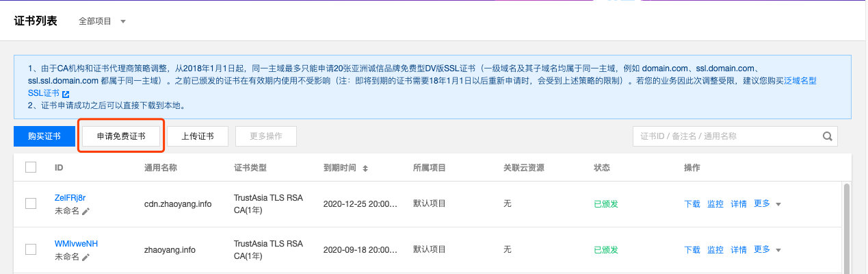Tick the select-all header checkbox
Screen dimensions: 868x274
(x=31, y=167)
